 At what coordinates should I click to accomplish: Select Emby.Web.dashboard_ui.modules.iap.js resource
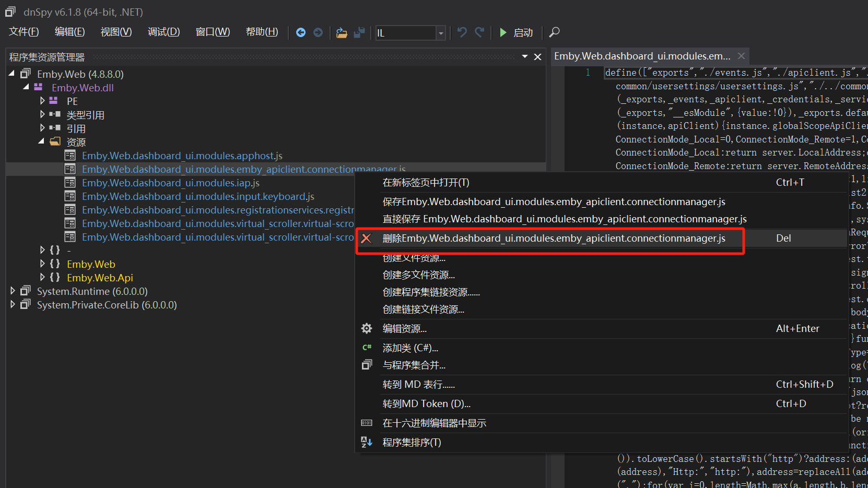[x=171, y=183]
